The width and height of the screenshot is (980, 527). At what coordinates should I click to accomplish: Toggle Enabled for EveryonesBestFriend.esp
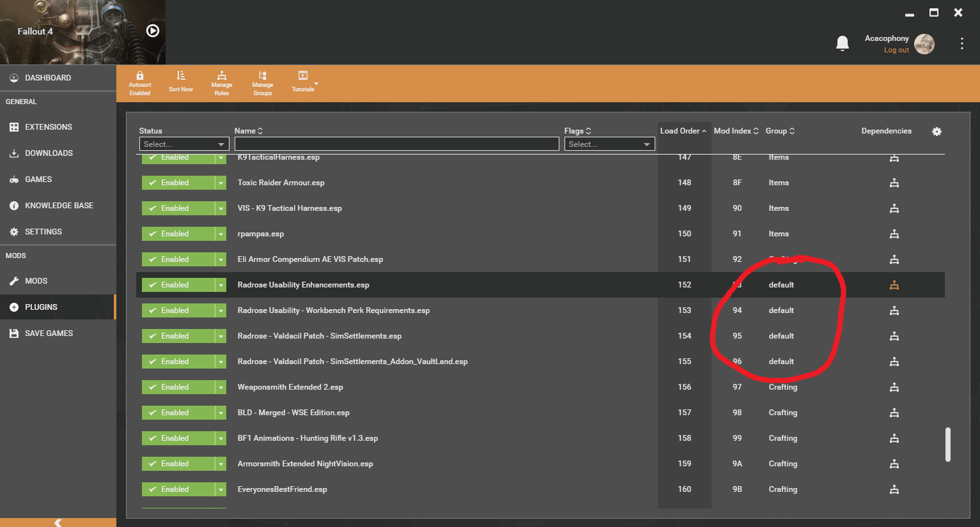coord(178,489)
